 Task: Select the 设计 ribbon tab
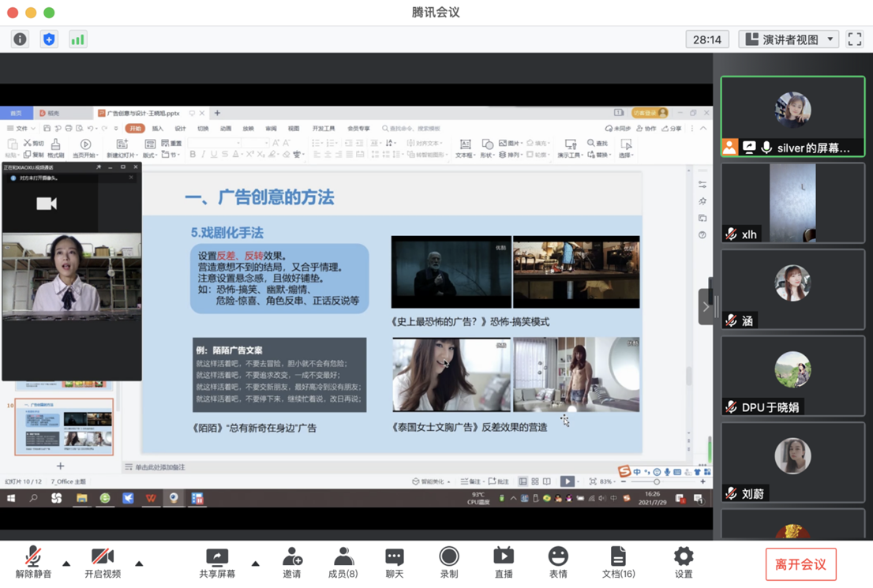[x=181, y=128]
